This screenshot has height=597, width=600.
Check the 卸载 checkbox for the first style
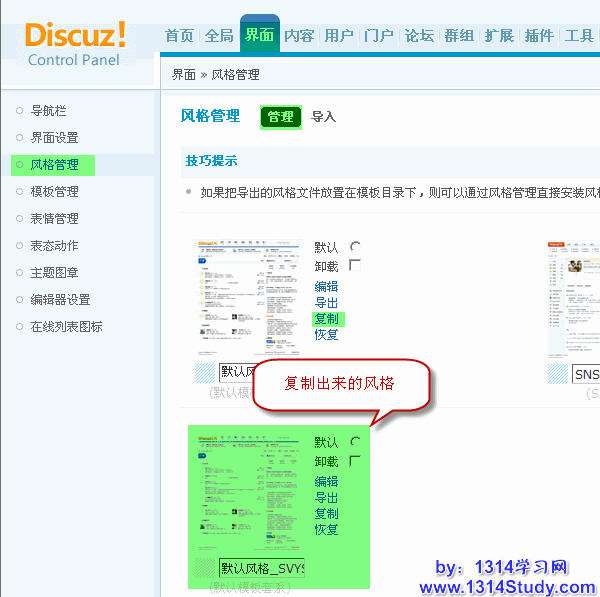tap(355, 266)
